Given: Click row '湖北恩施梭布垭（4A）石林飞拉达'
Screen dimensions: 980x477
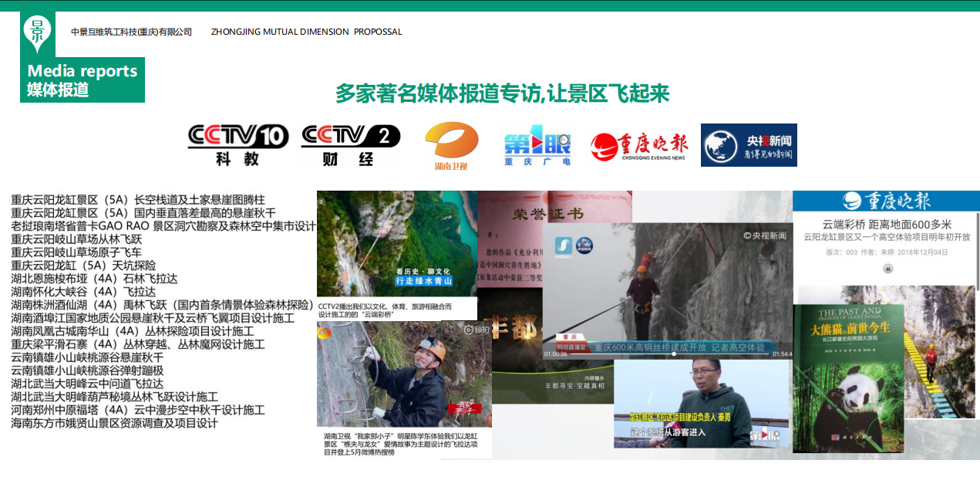Looking at the screenshot, I should tap(94, 279).
